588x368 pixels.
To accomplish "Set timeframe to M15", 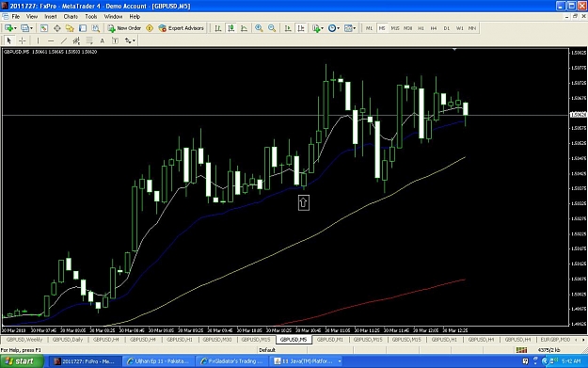I will (395, 28).
